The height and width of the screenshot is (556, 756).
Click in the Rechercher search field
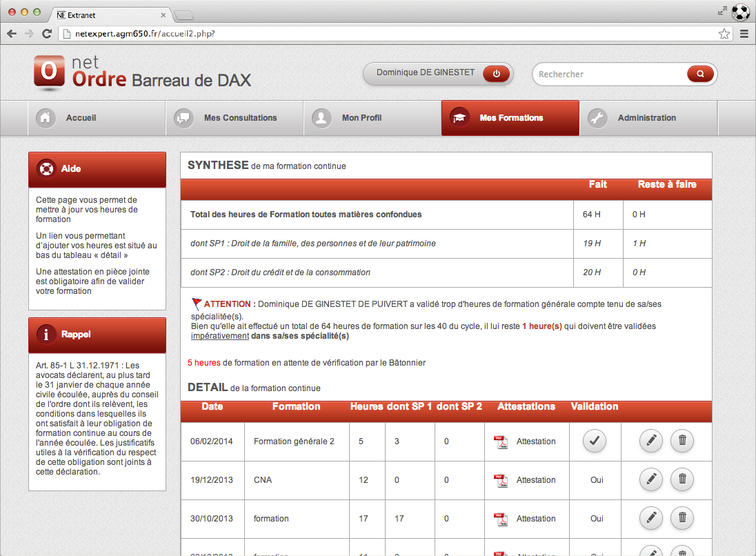607,74
